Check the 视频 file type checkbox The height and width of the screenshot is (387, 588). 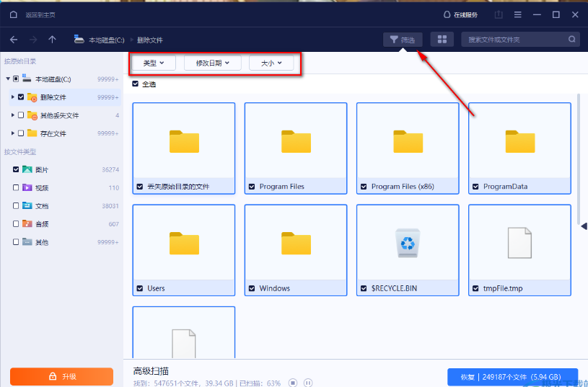coord(16,187)
